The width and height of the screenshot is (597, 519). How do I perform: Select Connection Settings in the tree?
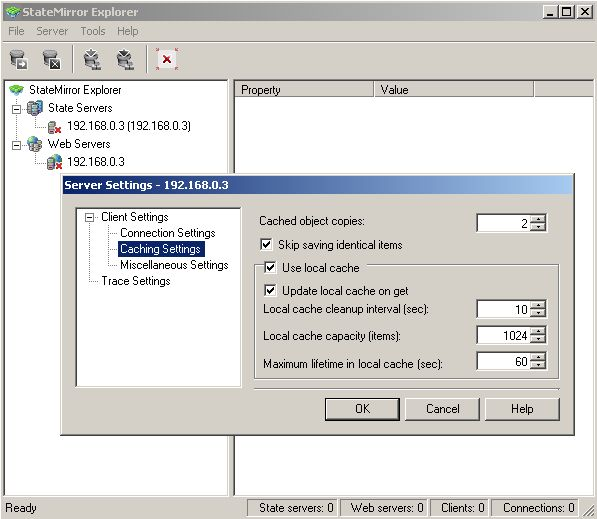[x=168, y=233]
